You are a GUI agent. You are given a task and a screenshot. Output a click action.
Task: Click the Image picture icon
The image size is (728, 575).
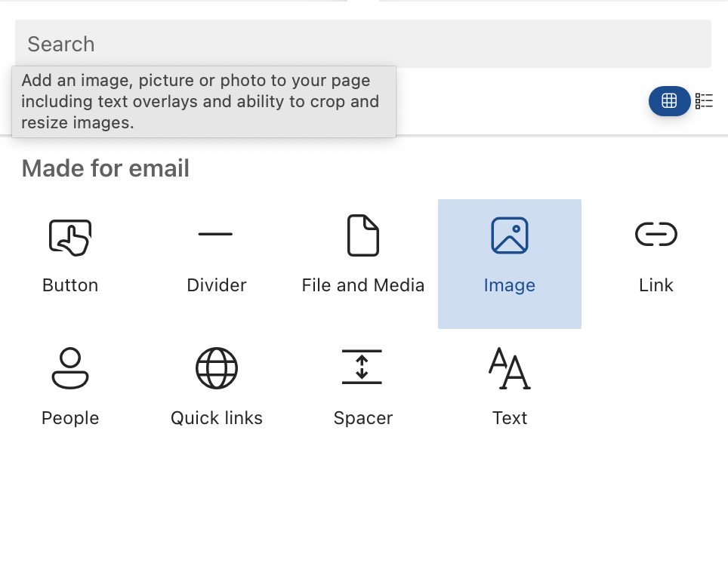tap(510, 235)
